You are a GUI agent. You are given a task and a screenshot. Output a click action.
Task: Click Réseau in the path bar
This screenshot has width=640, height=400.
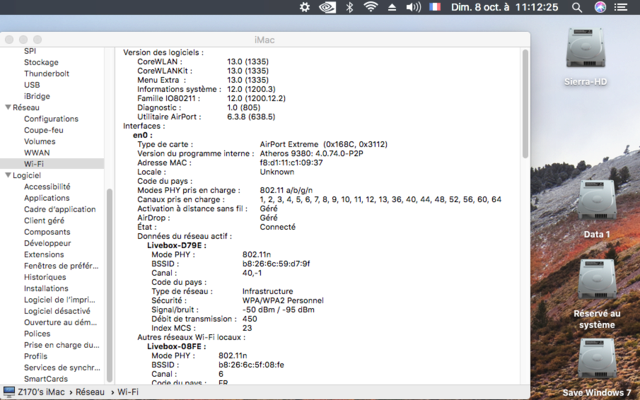(x=90, y=392)
